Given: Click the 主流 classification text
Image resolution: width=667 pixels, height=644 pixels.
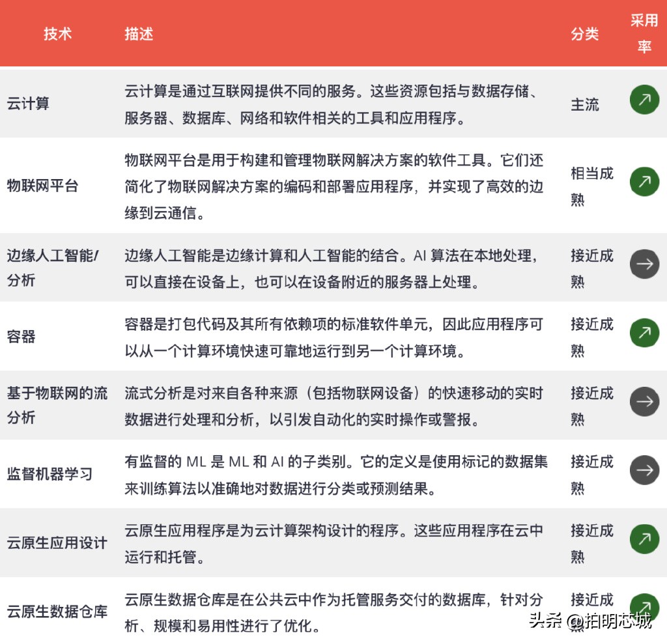Looking at the screenshot, I should point(584,104).
